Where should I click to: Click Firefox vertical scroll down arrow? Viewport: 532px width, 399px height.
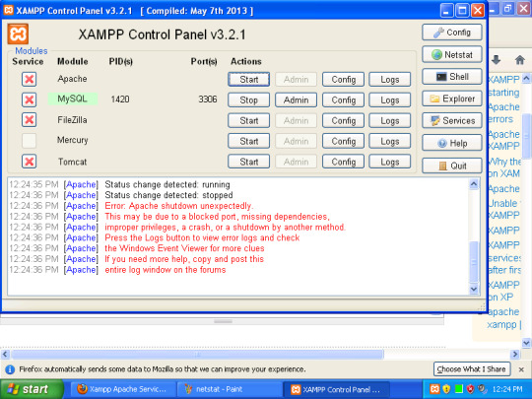pos(526,343)
